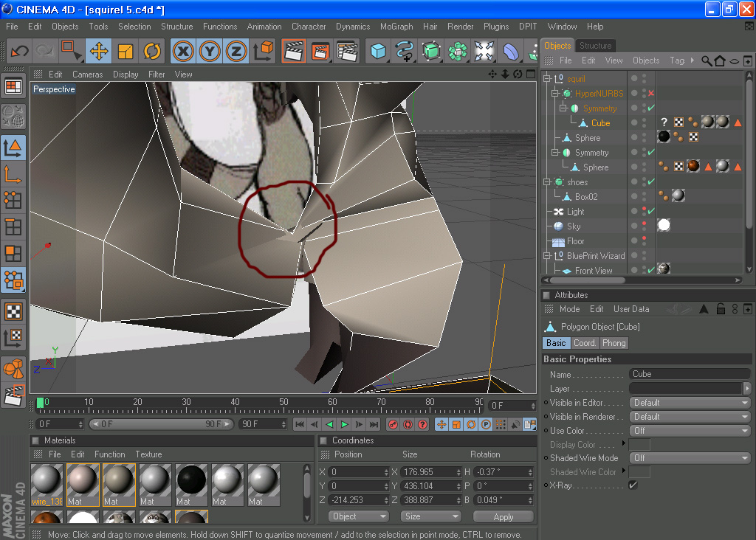
Task: Select the Use Object Axis tool
Action: coord(13,174)
